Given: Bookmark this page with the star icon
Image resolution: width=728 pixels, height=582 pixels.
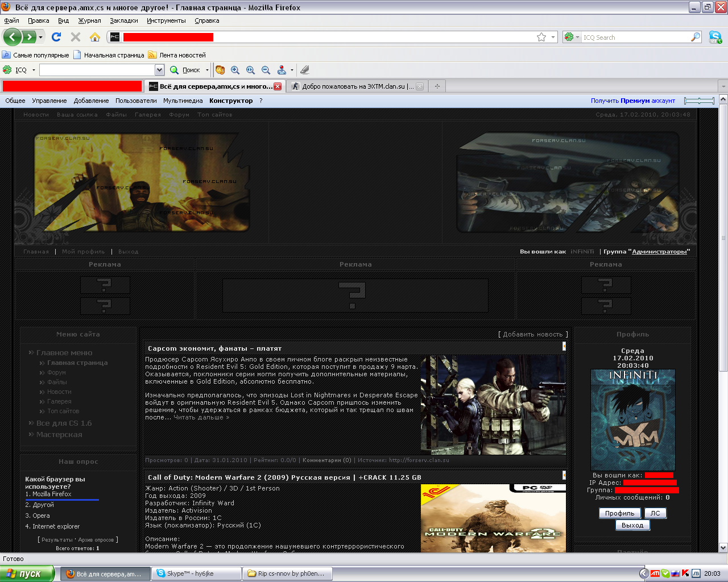Looking at the screenshot, I should (541, 37).
